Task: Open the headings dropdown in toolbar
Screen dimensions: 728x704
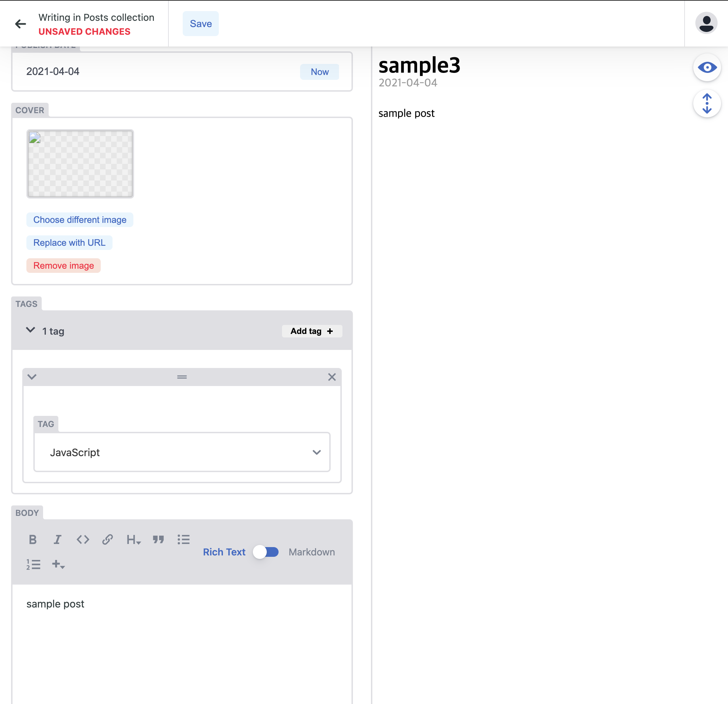Action: click(x=133, y=539)
